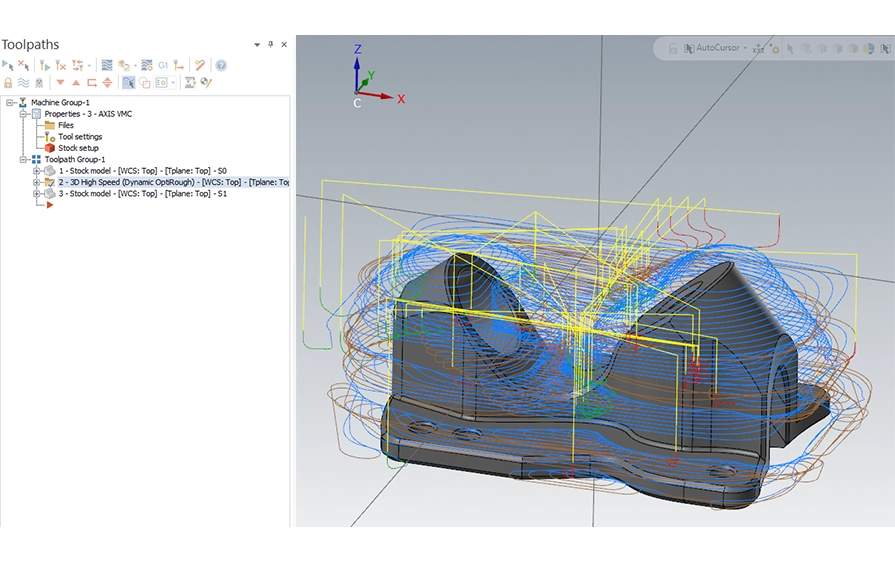Viewport: 895px width, 562px height.
Task: Open Stock setup entry
Action: (x=78, y=148)
